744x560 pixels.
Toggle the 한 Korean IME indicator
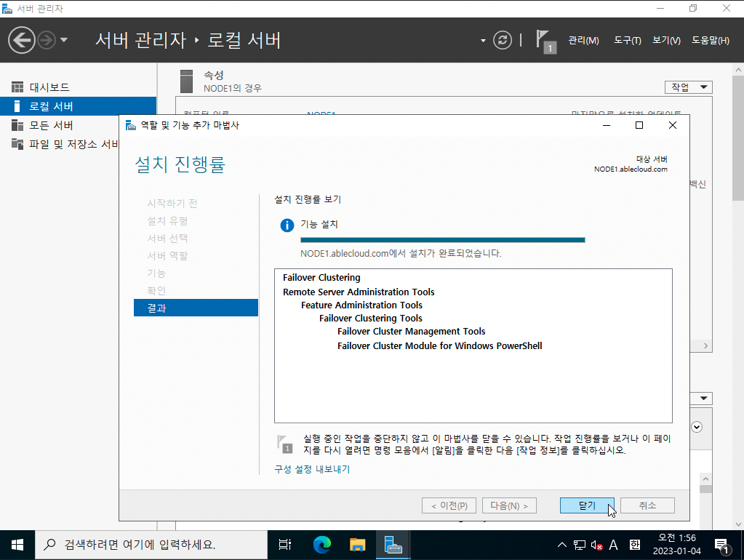tap(635, 545)
